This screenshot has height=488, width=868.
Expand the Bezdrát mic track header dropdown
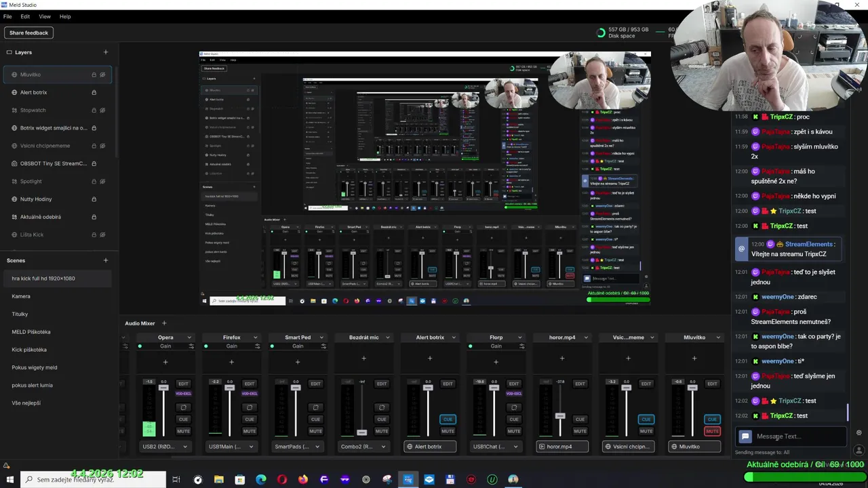(387, 338)
